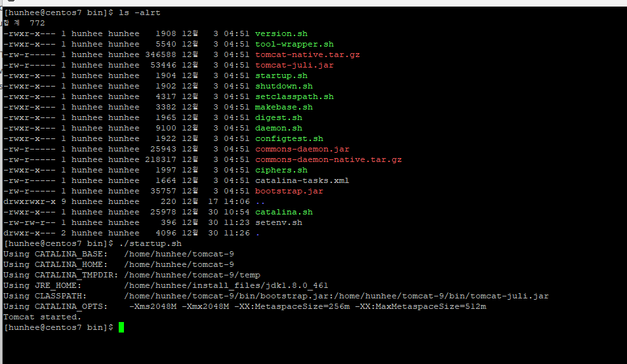Viewport: 627px width, 364px height.
Task: Click the CATALINA_BASE path /home/hunhee/tomcat-9
Action: coord(179,254)
